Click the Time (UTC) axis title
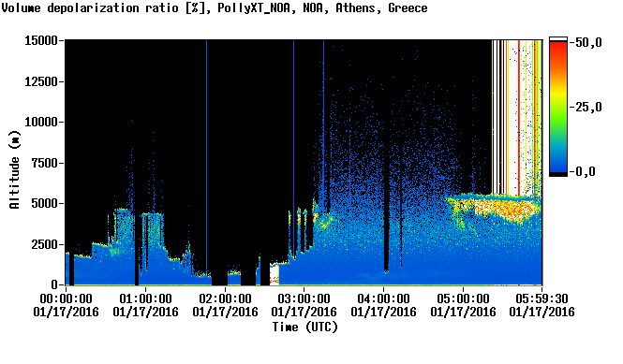Screen dimensions: 623x364 (304, 327)
